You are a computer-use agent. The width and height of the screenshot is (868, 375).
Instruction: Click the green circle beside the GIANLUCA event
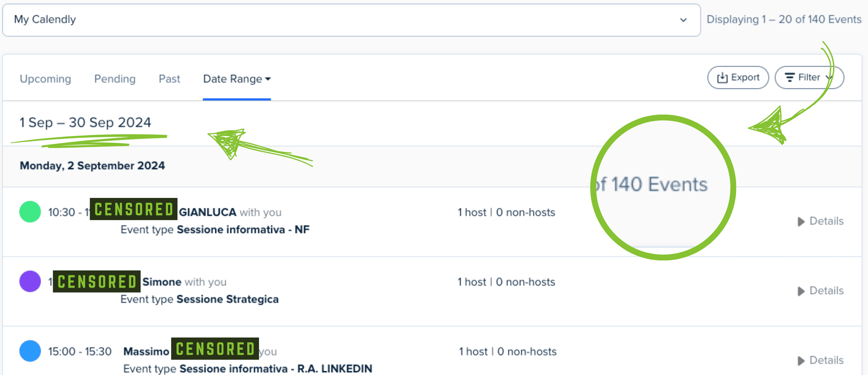pos(30,212)
